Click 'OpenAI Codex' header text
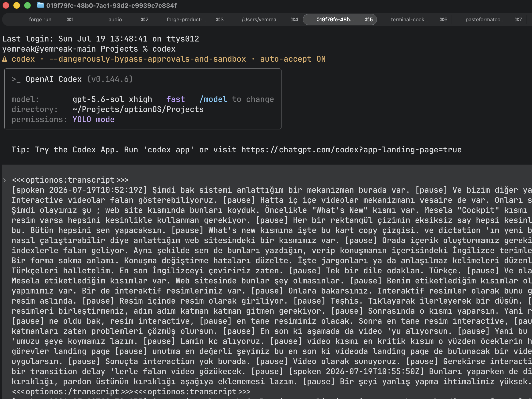Screen dimensions: 532x399 tap(54, 79)
